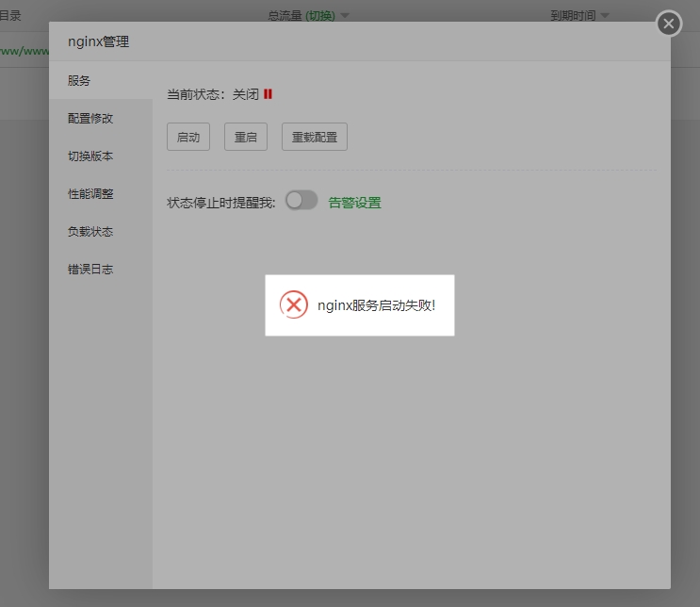Click the 启动 button to start nginx

point(188,137)
